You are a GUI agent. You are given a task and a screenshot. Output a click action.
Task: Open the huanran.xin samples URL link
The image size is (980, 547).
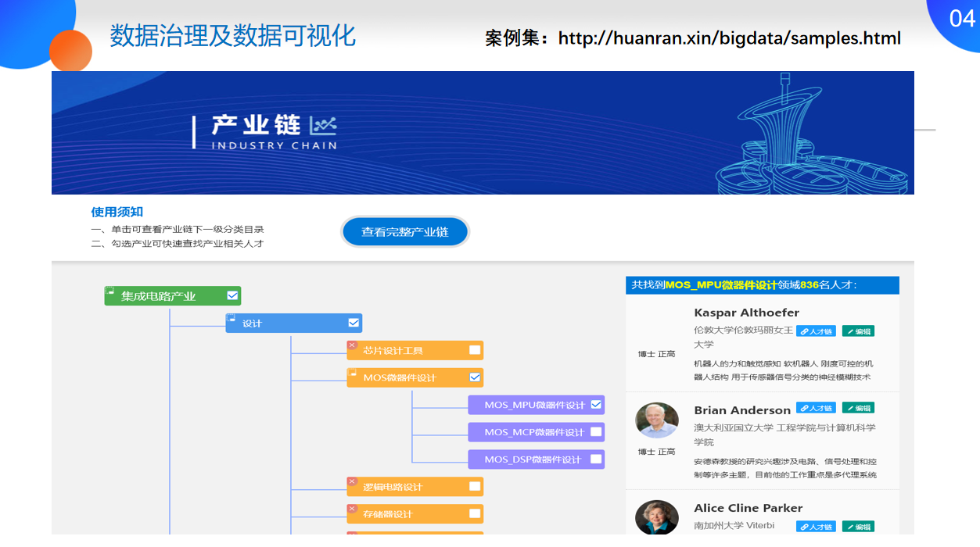tap(729, 38)
